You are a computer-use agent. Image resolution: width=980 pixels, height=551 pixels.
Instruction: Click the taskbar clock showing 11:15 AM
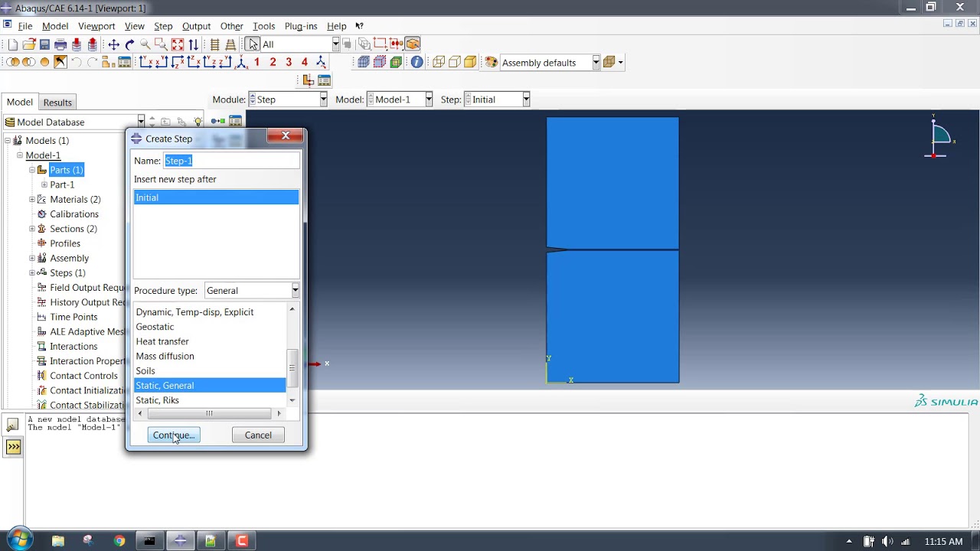pos(943,541)
